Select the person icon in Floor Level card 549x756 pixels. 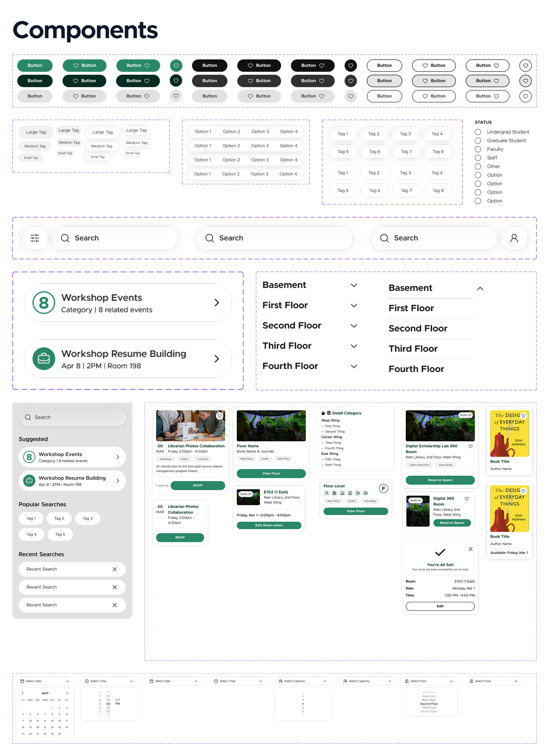point(327,493)
